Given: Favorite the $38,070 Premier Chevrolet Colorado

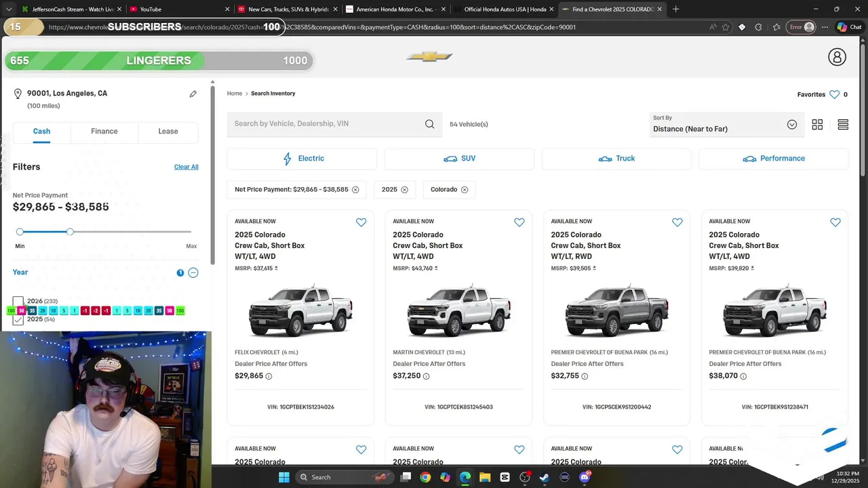Looking at the screenshot, I should click(x=835, y=222).
